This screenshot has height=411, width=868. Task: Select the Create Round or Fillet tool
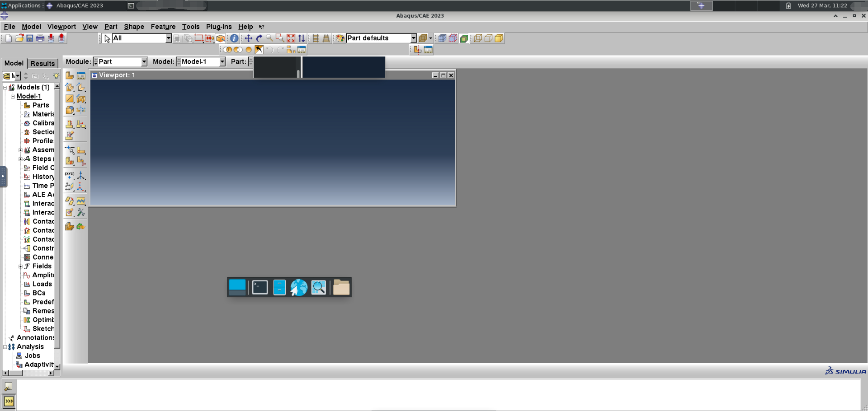coord(70,110)
